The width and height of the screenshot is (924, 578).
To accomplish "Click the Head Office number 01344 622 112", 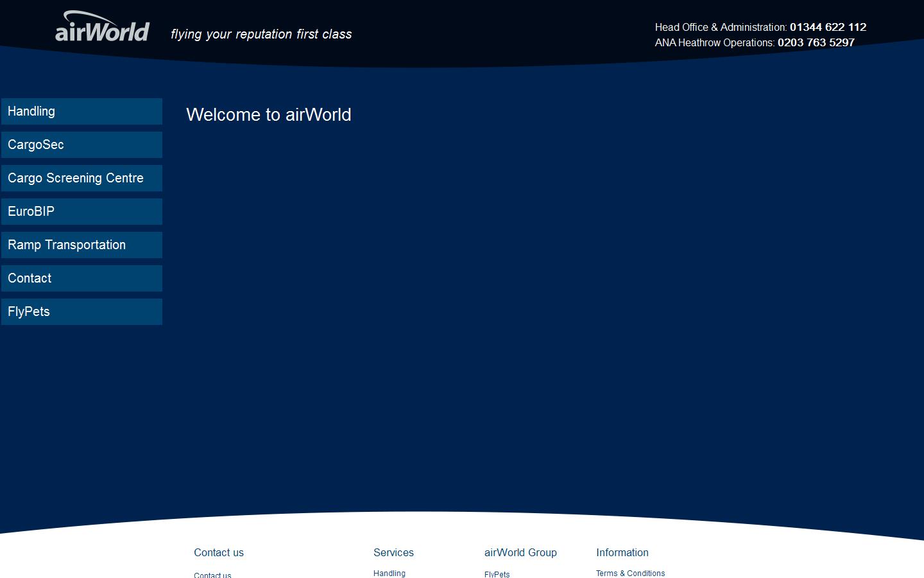I will pos(828,27).
